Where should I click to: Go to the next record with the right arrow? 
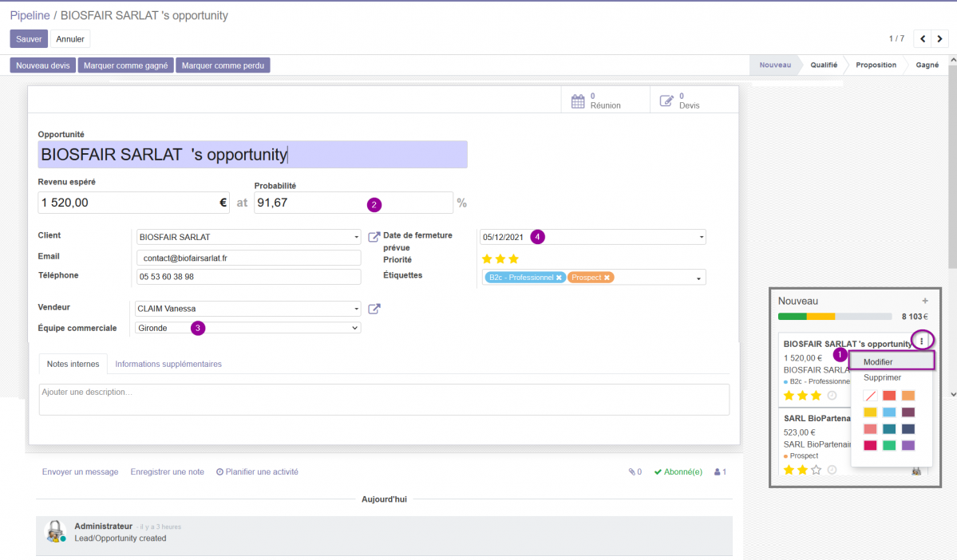tap(939, 39)
